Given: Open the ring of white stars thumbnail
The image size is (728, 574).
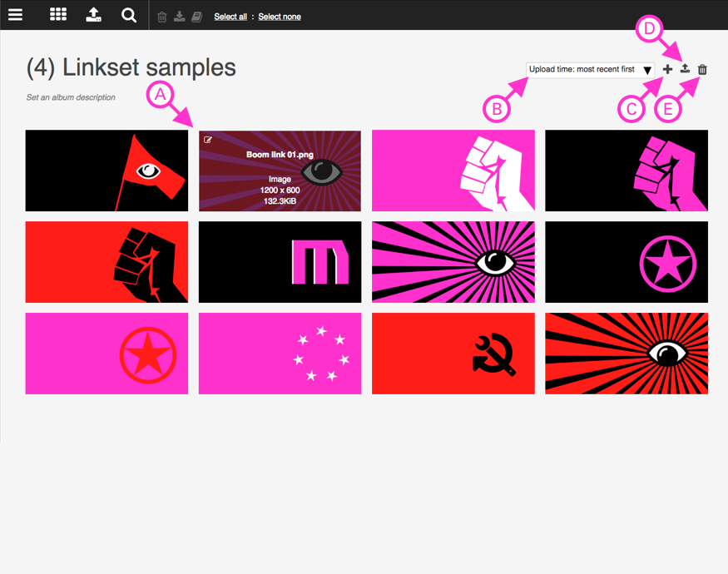Looking at the screenshot, I should 280,354.
